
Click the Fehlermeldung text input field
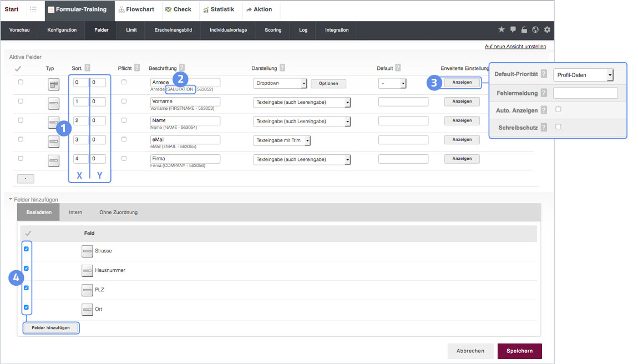pyautogui.click(x=585, y=93)
